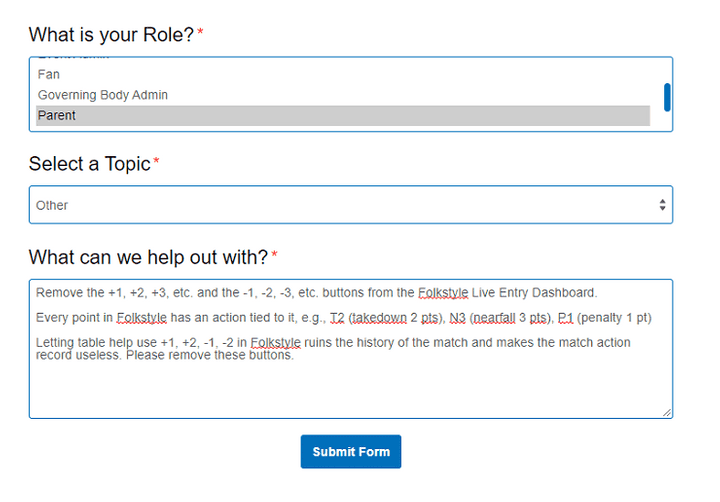Click scrollbar track below the blue thumb
The height and width of the screenshot is (502, 720).
(x=667, y=121)
